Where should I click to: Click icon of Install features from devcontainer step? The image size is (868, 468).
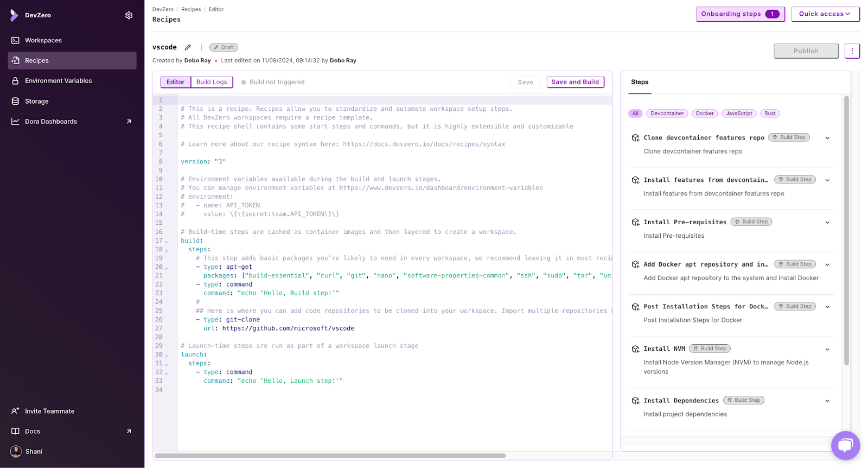click(635, 180)
